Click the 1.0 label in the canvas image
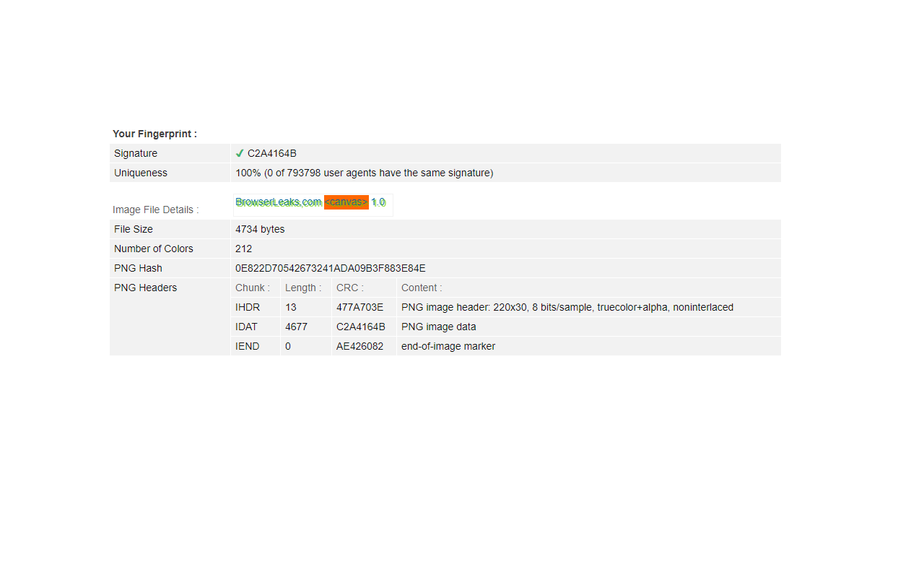 click(x=378, y=202)
